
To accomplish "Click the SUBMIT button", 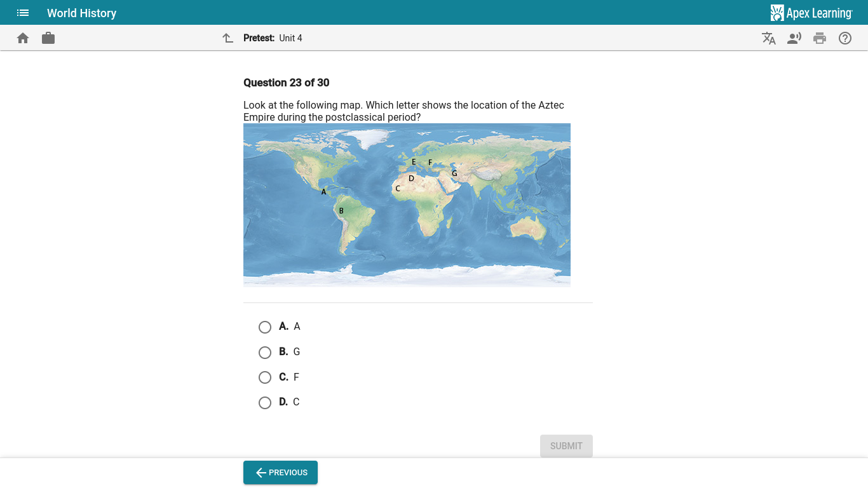I will 566,445.
